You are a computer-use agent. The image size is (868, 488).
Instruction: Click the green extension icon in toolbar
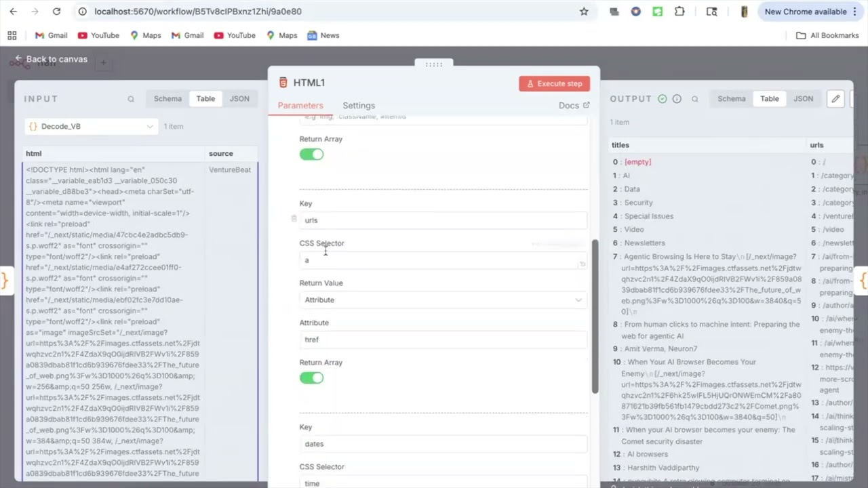tap(657, 12)
